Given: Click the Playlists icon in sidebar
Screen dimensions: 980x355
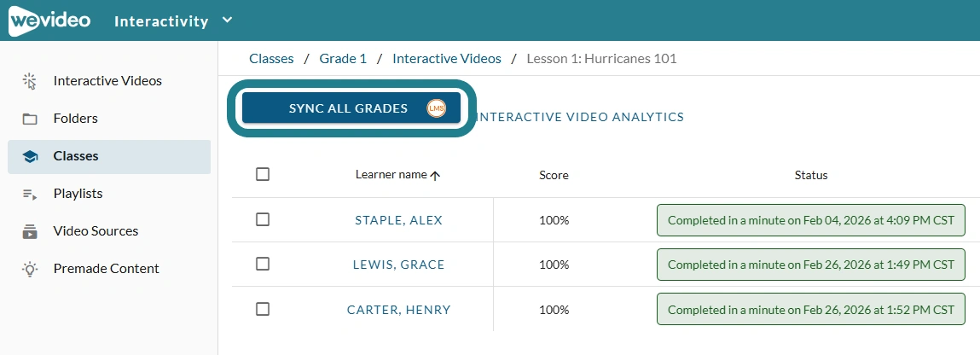Looking at the screenshot, I should pyautogui.click(x=29, y=194).
